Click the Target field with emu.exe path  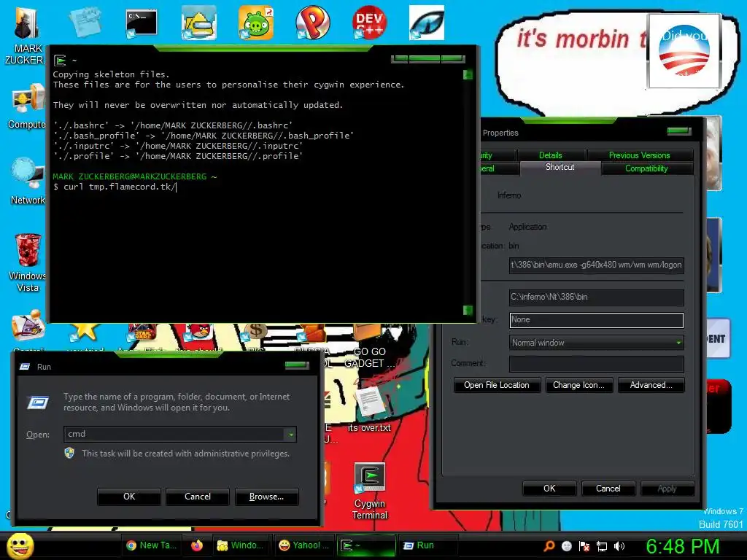[x=597, y=265]
